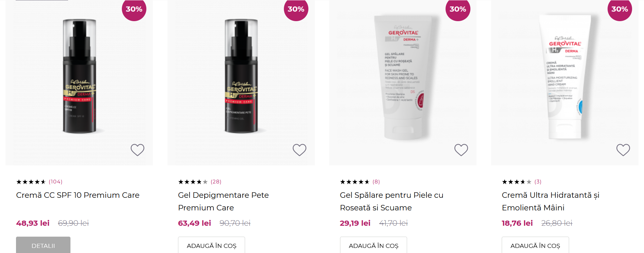Open Gel Spălare pentru Piele cu Roseată link
This screenshot has height=253, width=644.
391,201
